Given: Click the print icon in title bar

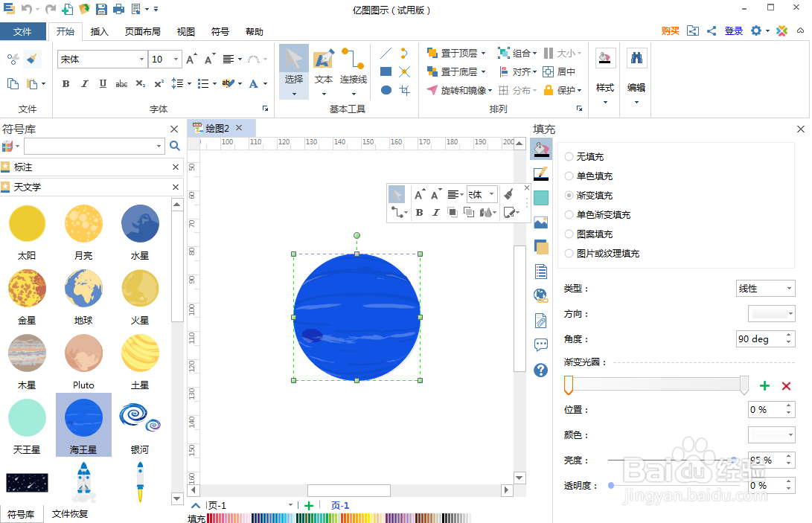Looking at the screenshot, I should pos(118,9).
